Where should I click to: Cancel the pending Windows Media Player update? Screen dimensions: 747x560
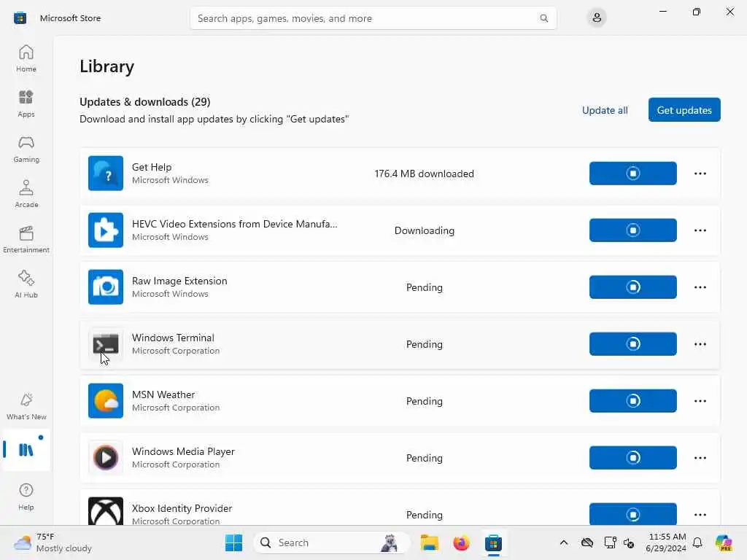(632, 458)
